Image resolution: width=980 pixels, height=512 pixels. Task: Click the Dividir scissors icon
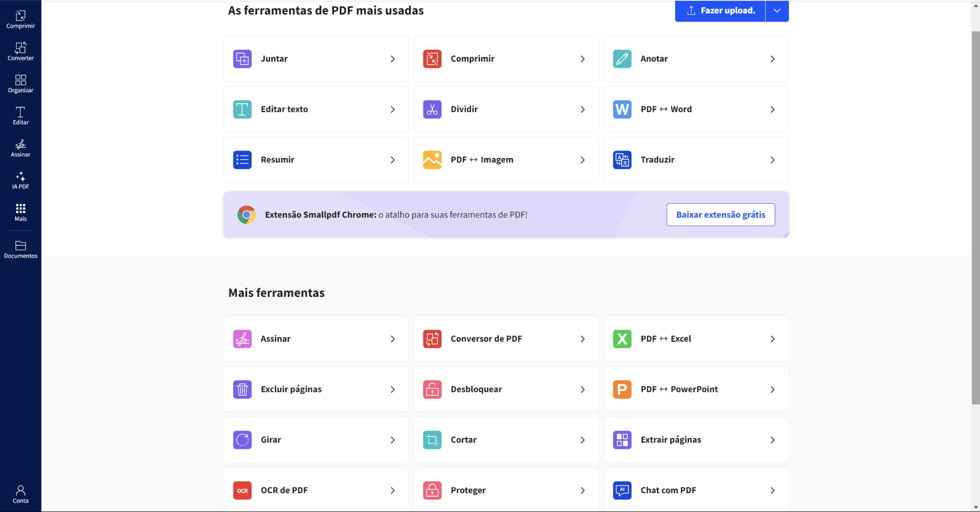[x=432, y=109]
